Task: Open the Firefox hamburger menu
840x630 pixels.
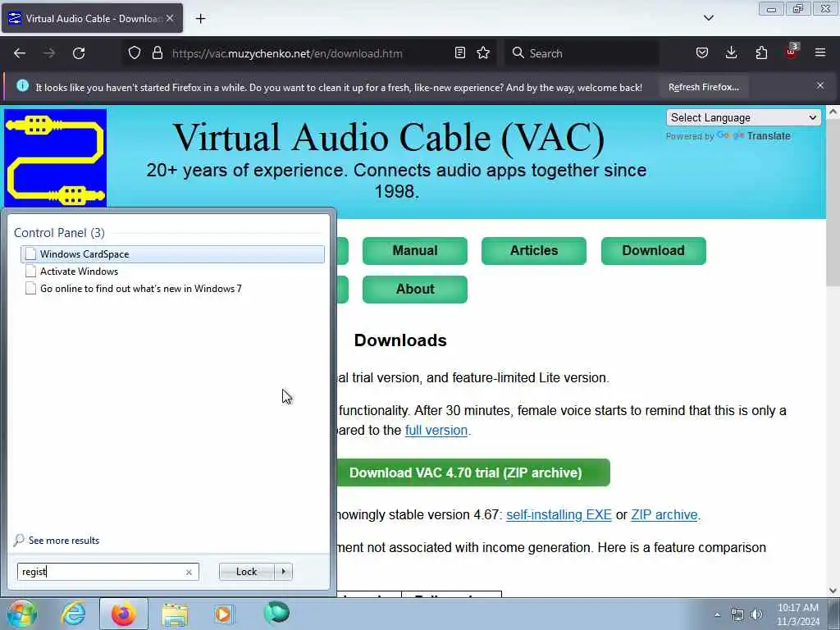Action: pyautogui.click(x=820, y=53)
